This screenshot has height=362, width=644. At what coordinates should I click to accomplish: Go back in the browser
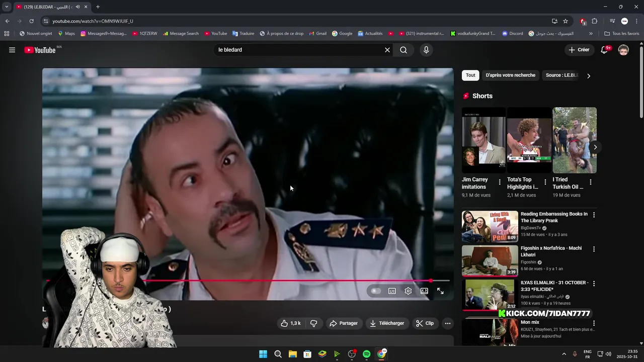(7, 21)
